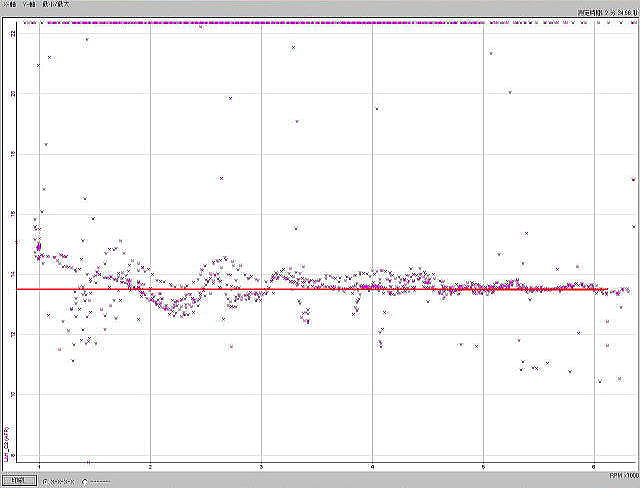Click the y-axis tick label 12
Image resolution: width=640 pixels, height=488 pixels.
pos(13,334)
